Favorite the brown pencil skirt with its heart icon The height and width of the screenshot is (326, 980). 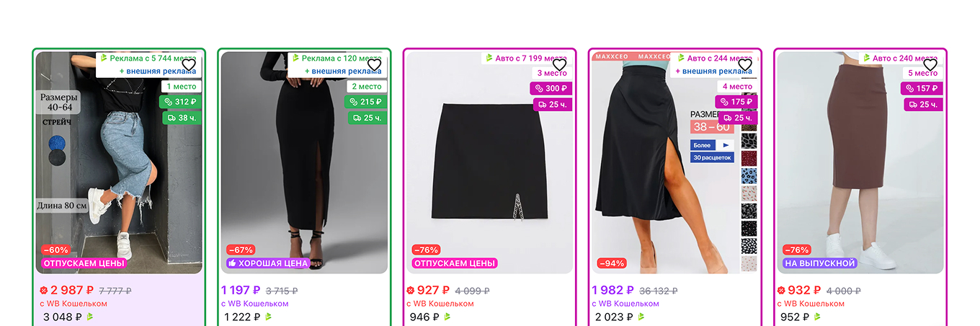click(x=930, y=65)
